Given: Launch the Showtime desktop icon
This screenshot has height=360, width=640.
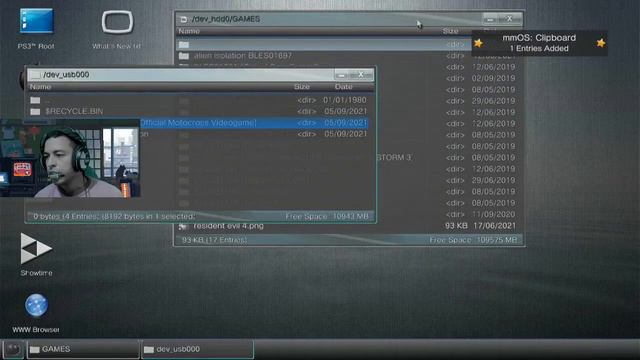Looking at the screenshot, I should click(36, 254).
